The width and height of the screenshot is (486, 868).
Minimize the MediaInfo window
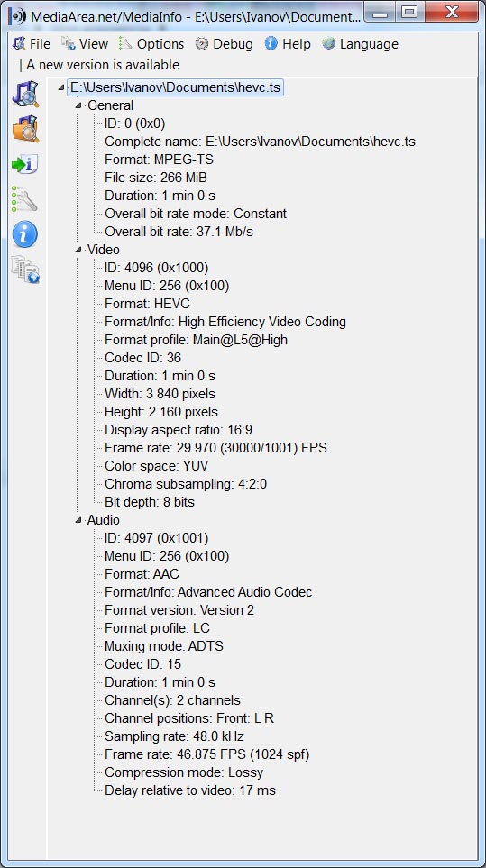coord(380,13)
